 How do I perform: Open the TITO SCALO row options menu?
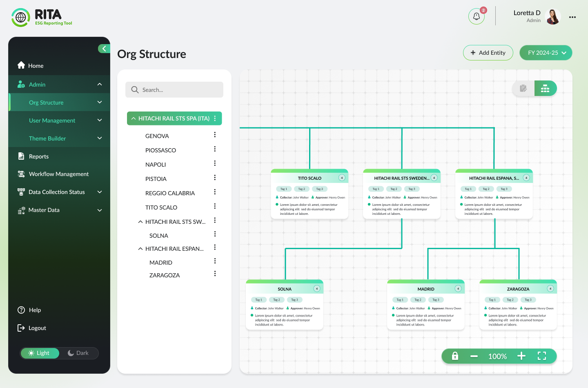point(215,206)
